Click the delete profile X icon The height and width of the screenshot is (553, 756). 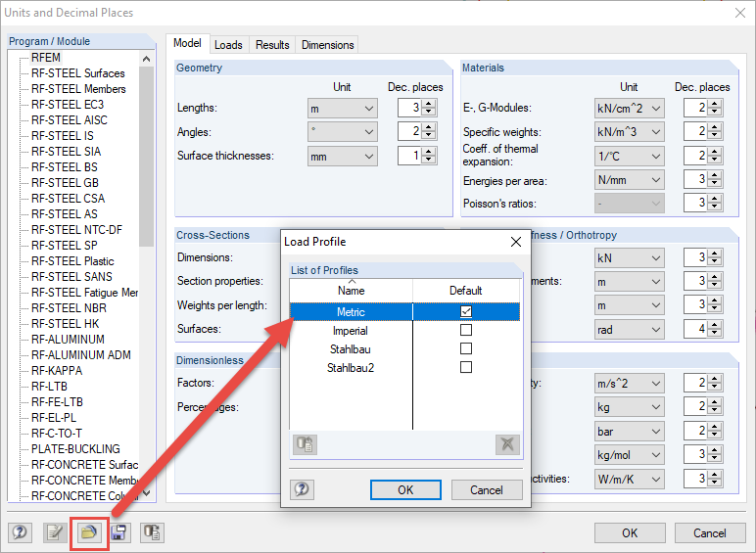tap(507, 443)
